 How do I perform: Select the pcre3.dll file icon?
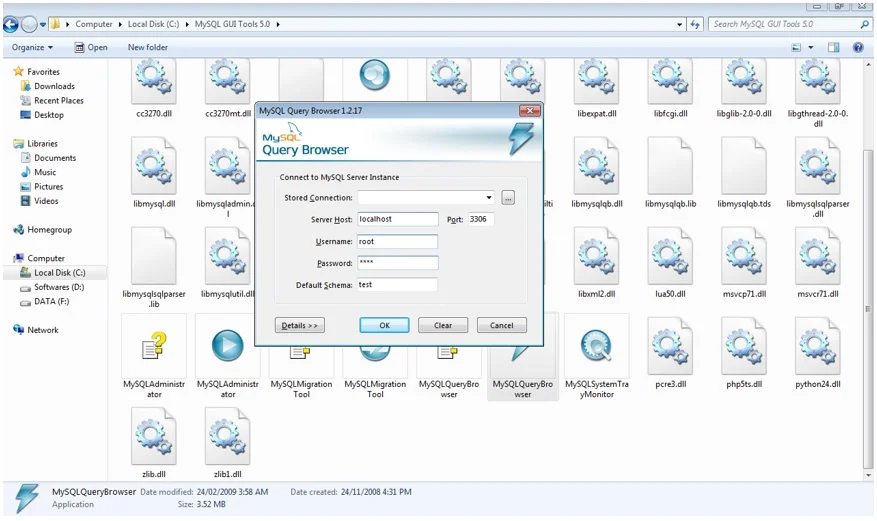(670, 346)
